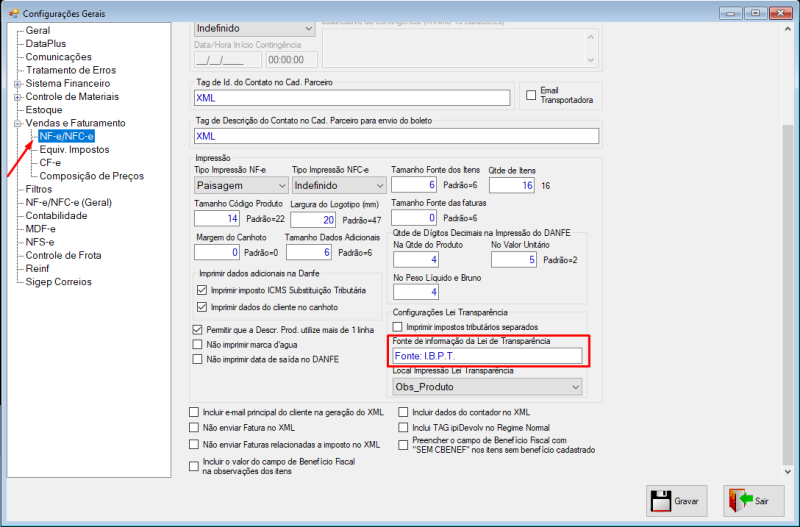Select NFS-e in the tree
The height and width of the screenshot is (527, 800).
coord(40,242)
